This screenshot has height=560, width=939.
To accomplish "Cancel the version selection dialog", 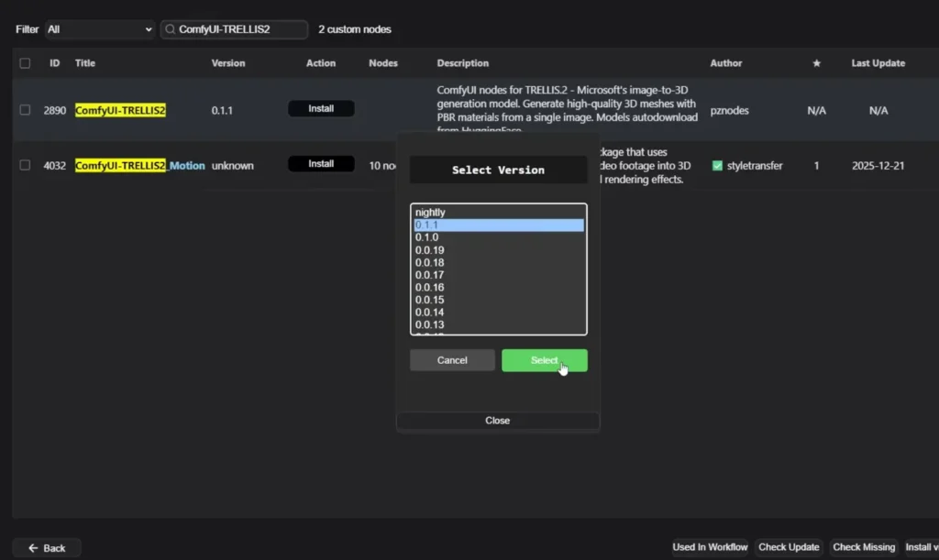I will coord(452,360).
